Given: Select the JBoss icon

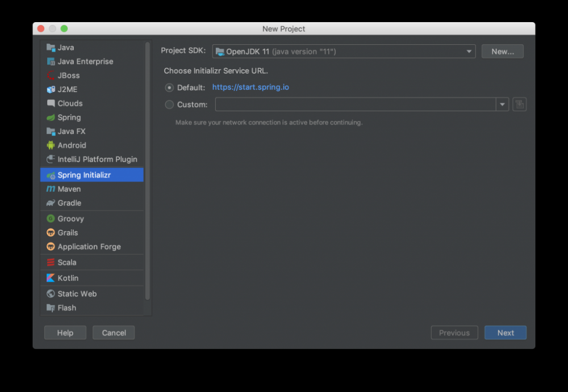Looking at the screenshot, I should coord(51,75).
